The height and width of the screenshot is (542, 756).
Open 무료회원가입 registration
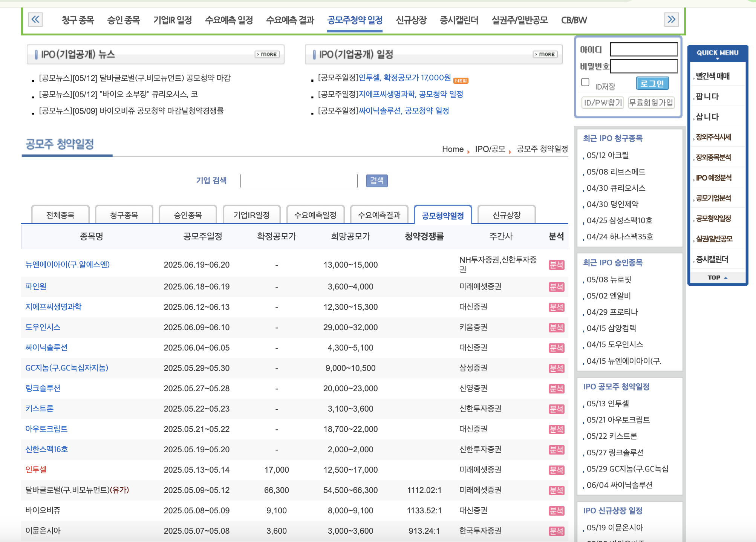tap(652, 103)
